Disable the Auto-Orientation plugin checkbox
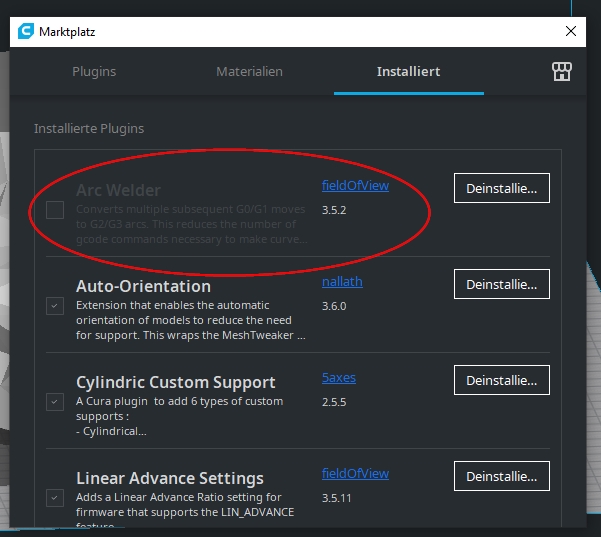Screen dimensions: 601x537 click(x=55, y=306)
